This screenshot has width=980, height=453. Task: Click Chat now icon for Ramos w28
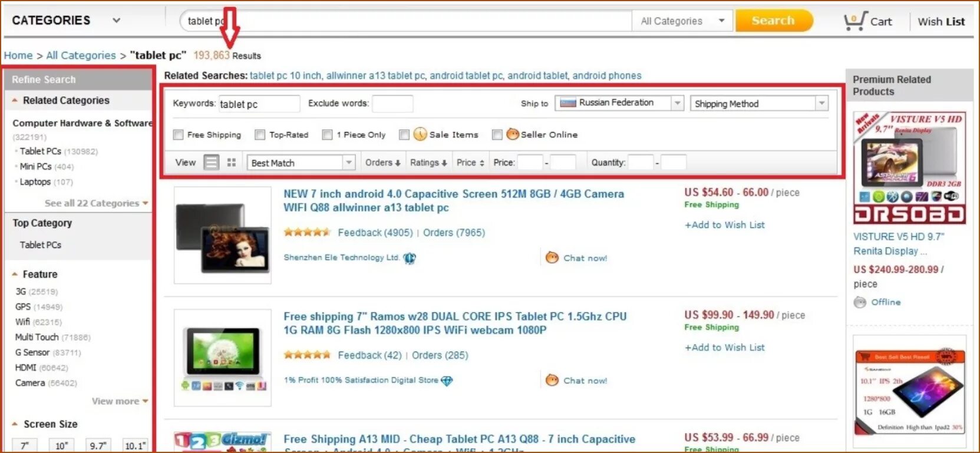pyautogui.click(x=552, y=380)
